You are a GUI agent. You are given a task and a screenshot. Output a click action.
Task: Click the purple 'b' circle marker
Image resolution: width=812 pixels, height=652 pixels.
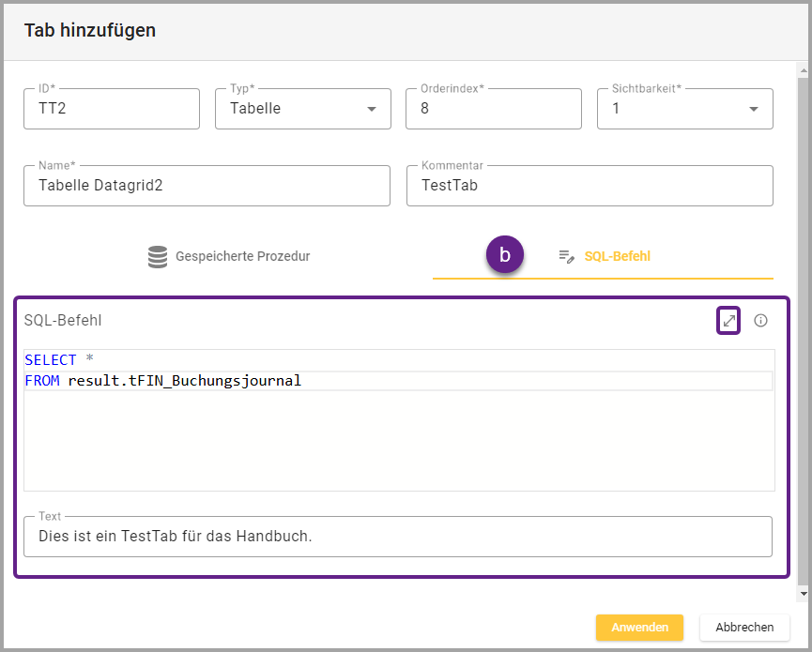point(504,254)
